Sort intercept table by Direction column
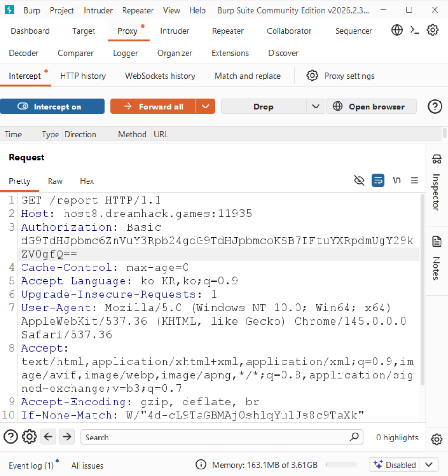 (x=80, y=134)
